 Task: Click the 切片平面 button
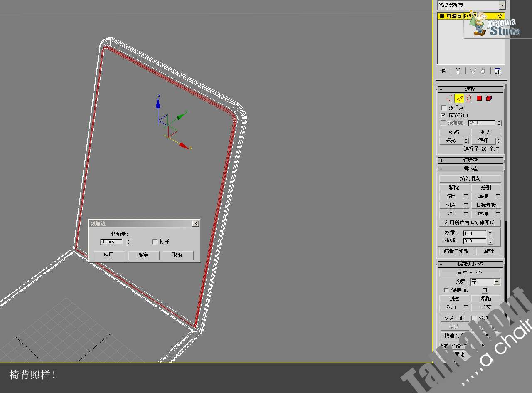(454, 318)
